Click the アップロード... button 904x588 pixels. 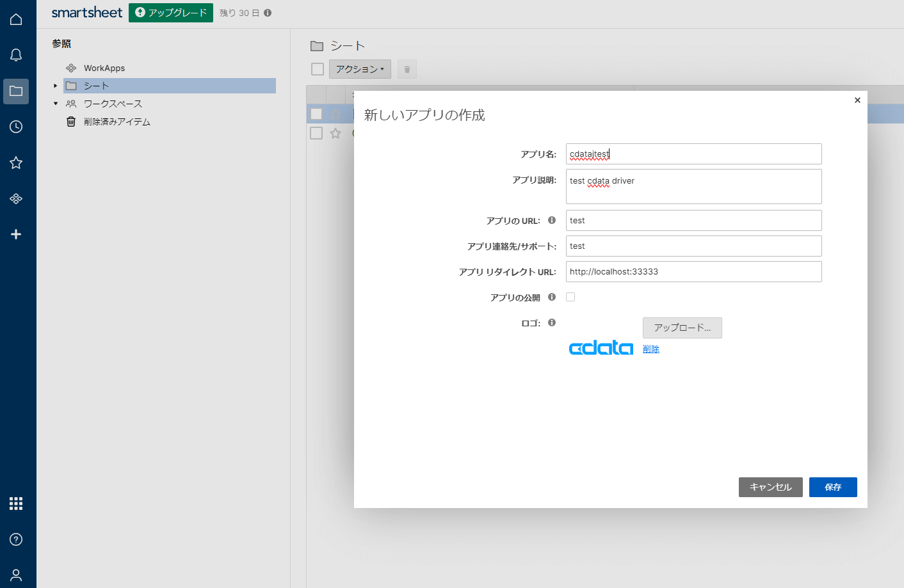682,328
